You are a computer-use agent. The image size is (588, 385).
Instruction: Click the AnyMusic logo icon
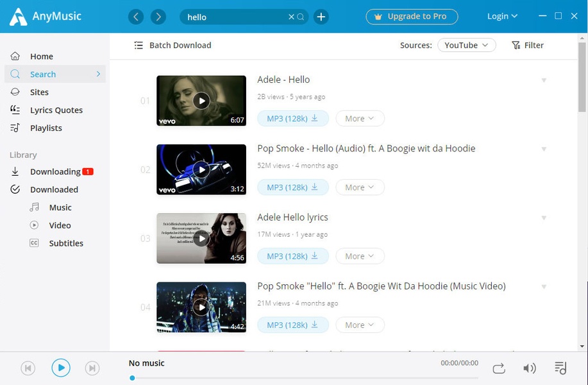pos(18,17)
